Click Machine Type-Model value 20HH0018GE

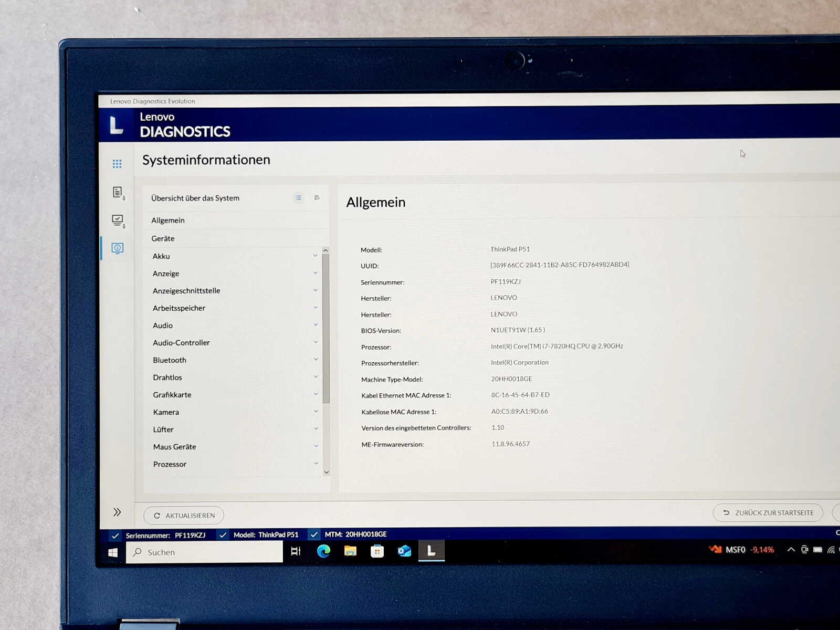[x=511, y=379]
